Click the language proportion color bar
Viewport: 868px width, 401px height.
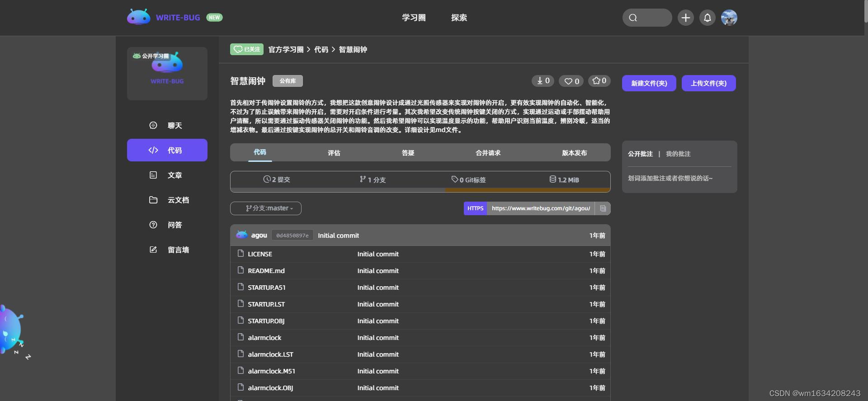coord(420,190)
